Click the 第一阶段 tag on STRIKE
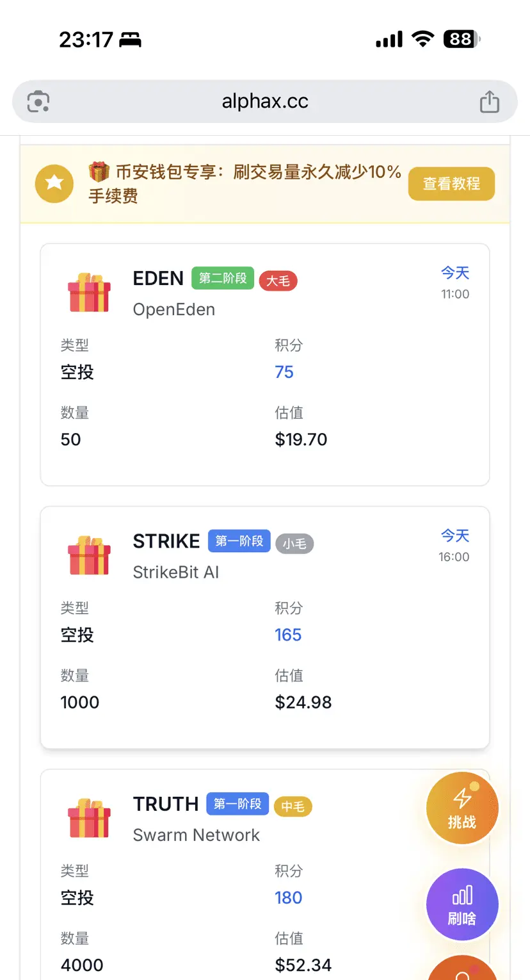Screen dimensions: 530x980 click(x=239, y=541)
